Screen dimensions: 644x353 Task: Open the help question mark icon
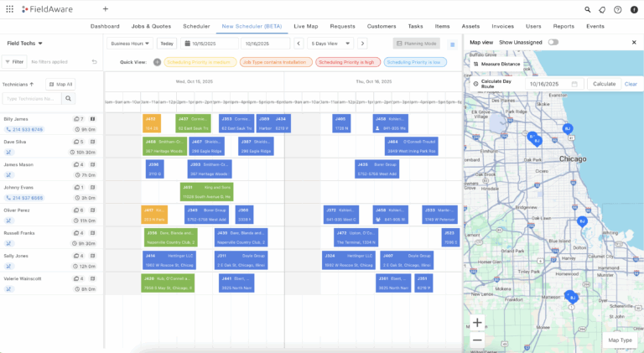[618, 9]
